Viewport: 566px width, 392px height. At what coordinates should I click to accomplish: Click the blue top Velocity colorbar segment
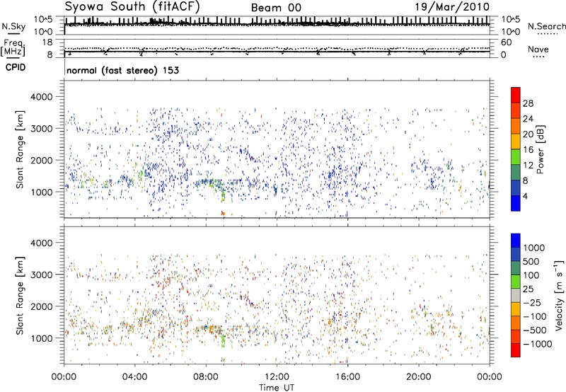pyautogui.click(x=516, y=241)
